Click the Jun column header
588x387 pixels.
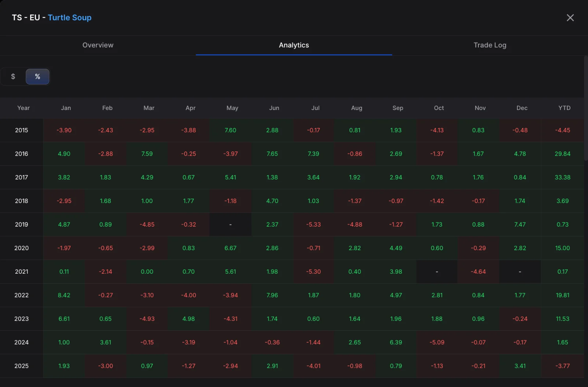[x=274, y=108]
